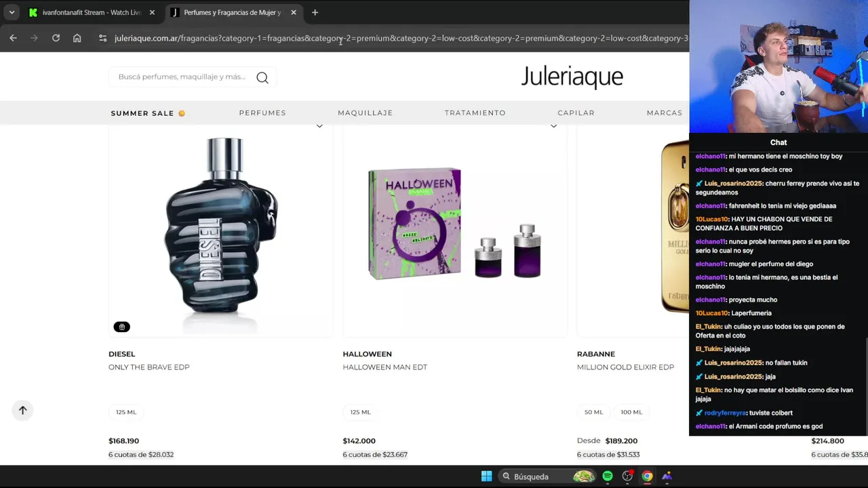Click the Chat panel header
The image size is (868, 488).
(x=778, y=142)
